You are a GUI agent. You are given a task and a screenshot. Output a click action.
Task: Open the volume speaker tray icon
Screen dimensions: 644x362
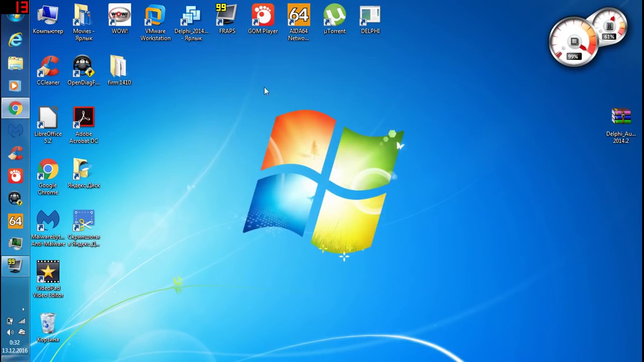(10, 332)
